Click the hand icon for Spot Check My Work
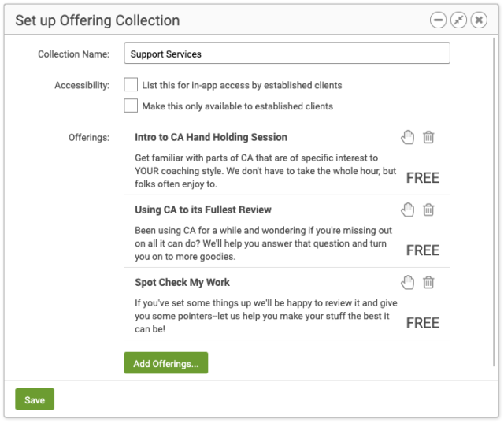 (408, 283)
